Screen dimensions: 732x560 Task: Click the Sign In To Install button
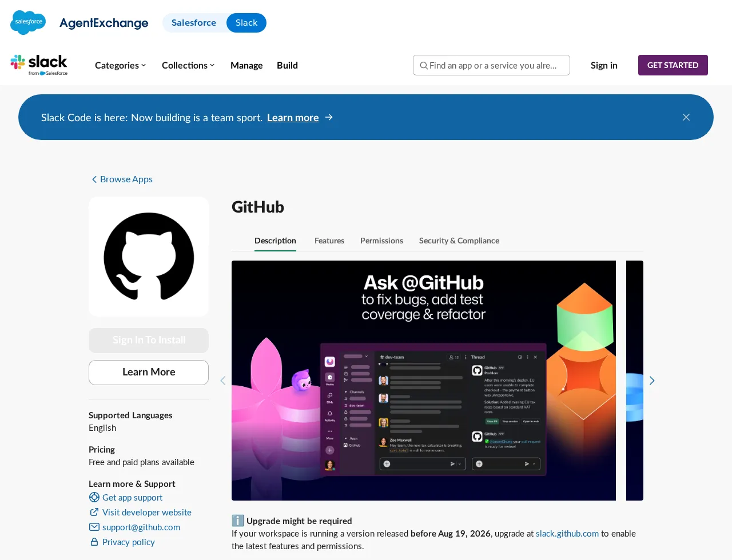[149, 340]
